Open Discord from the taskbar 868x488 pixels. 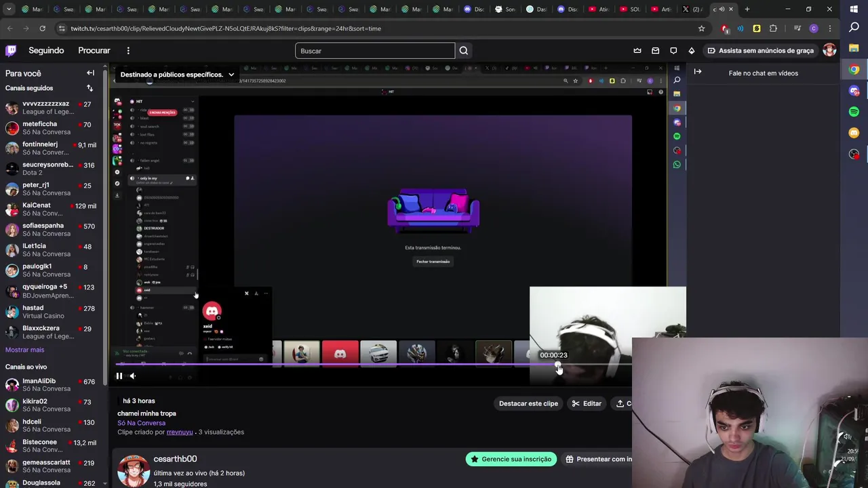(x=854, y=90)
